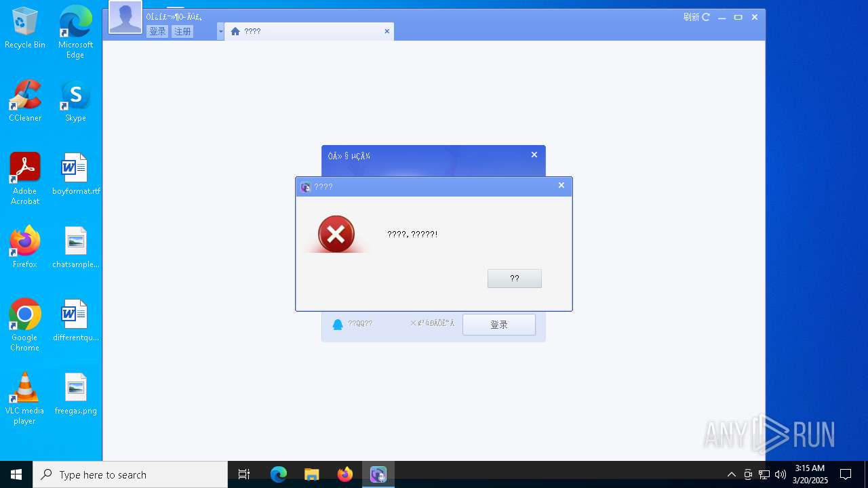Click the network tray icon
868x488 pixels.
[764, 474]
